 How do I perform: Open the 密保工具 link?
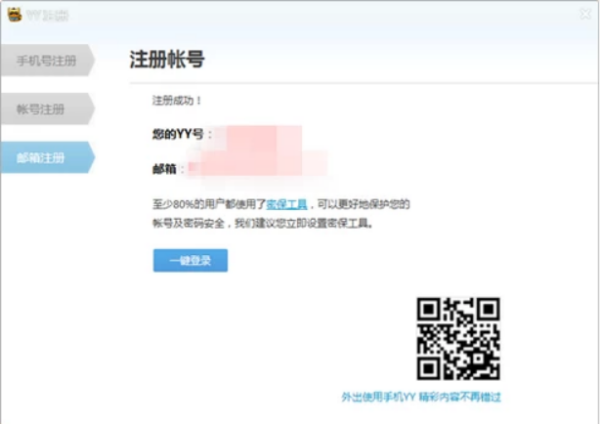(287, 204)
